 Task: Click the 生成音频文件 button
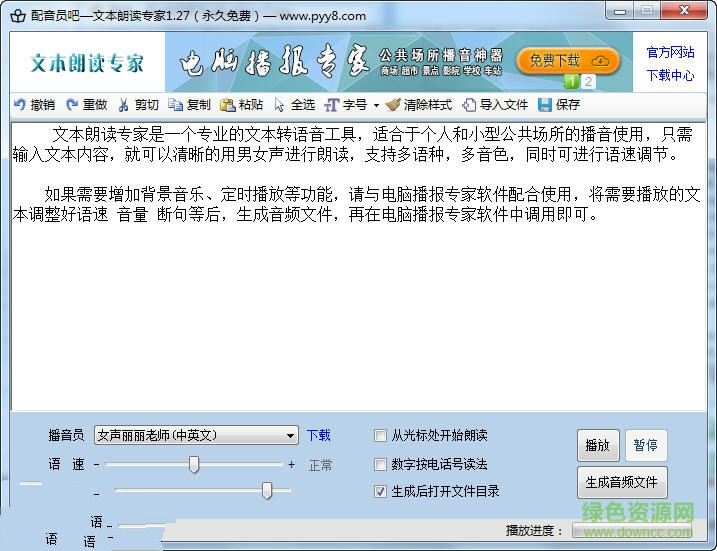click(621, 482)
